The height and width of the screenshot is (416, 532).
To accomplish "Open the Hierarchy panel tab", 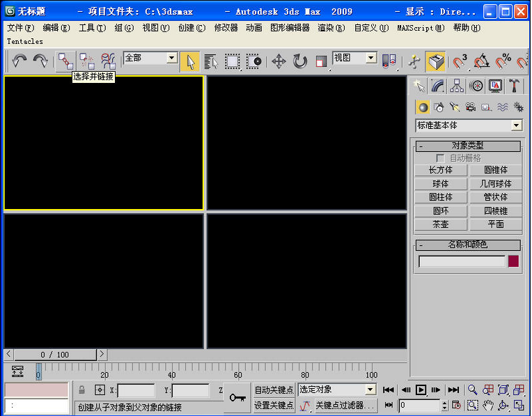I will [x=457, y=86].
